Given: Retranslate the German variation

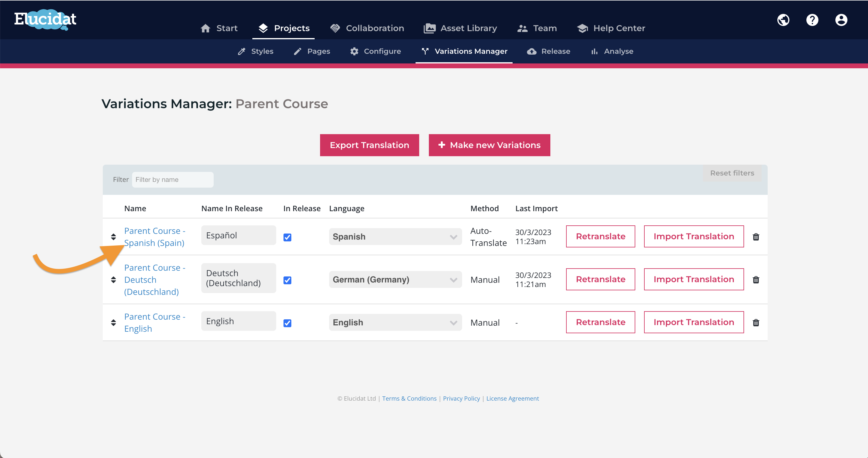Looking at the screenshot, I should (601, 279).
